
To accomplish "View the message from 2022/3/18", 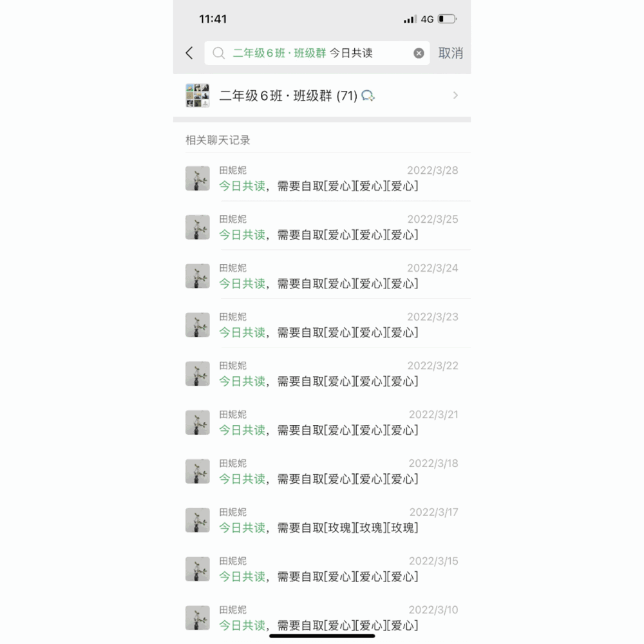I will click(322, 471).
